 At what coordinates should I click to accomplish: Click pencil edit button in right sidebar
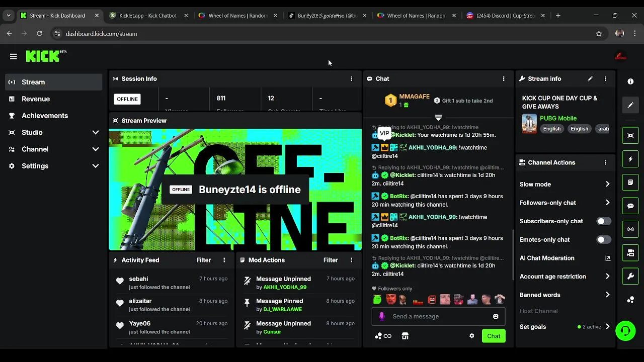pos(630,105)
